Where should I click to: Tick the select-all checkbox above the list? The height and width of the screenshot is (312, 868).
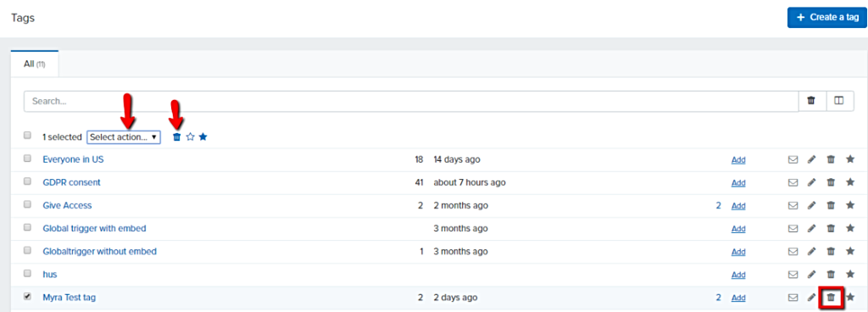point(27,136)
